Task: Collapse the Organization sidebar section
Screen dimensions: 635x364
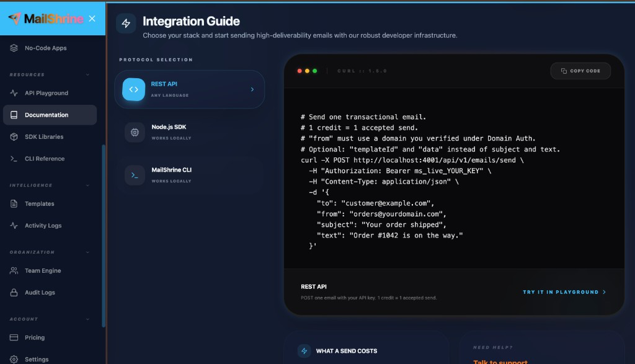Action: tap(87, 252)
